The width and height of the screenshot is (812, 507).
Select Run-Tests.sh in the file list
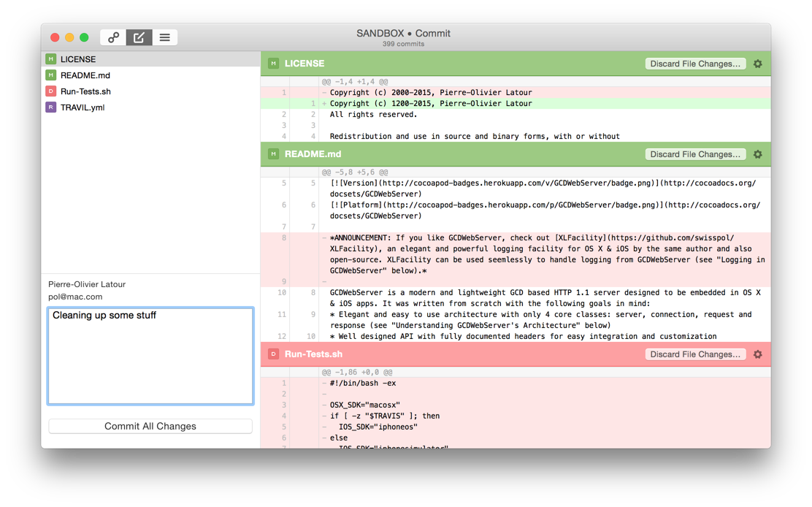150,91
